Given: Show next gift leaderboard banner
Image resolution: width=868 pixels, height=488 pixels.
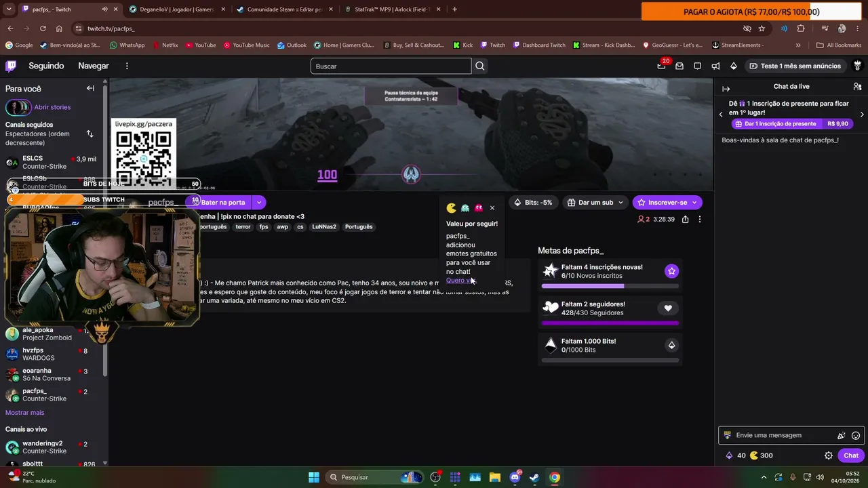Looking at the screenshot, I should point(862,115).
